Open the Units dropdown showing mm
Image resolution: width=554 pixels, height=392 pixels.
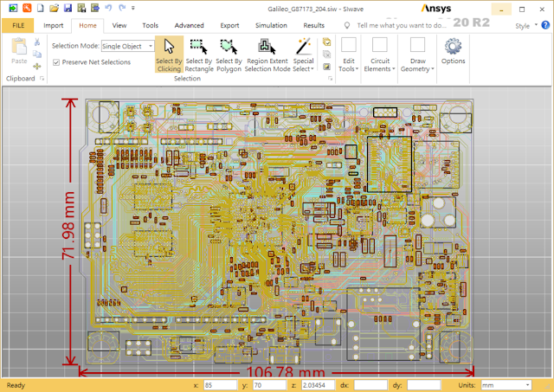506,385
